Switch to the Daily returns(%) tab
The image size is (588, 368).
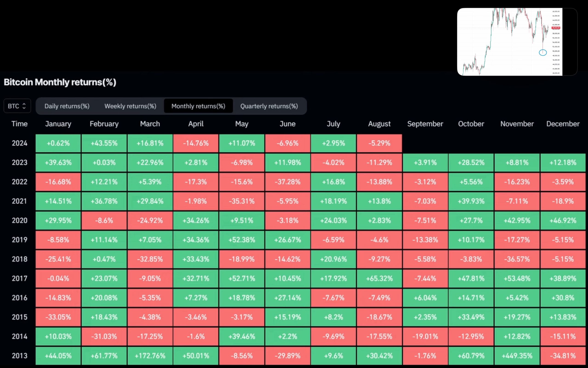[x=67, y=106]
